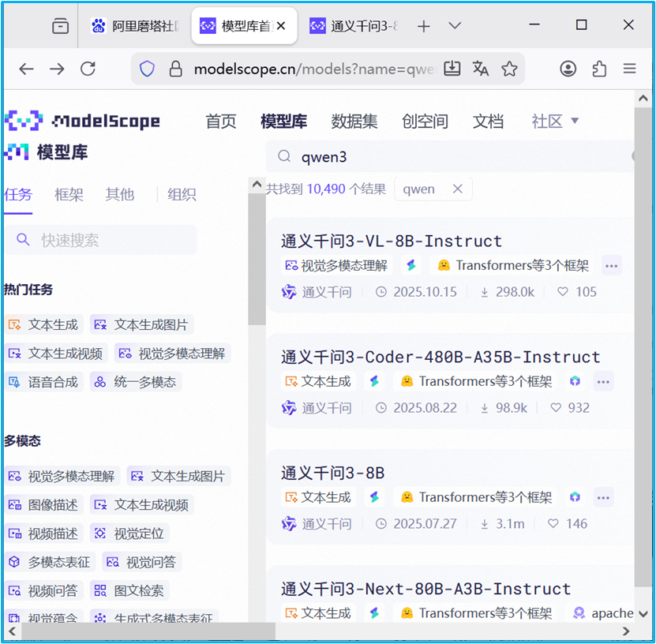This screenshot has width=656, height=644.
Task: Select the 框架 filter tab
Action: click(x=69, y=194)
